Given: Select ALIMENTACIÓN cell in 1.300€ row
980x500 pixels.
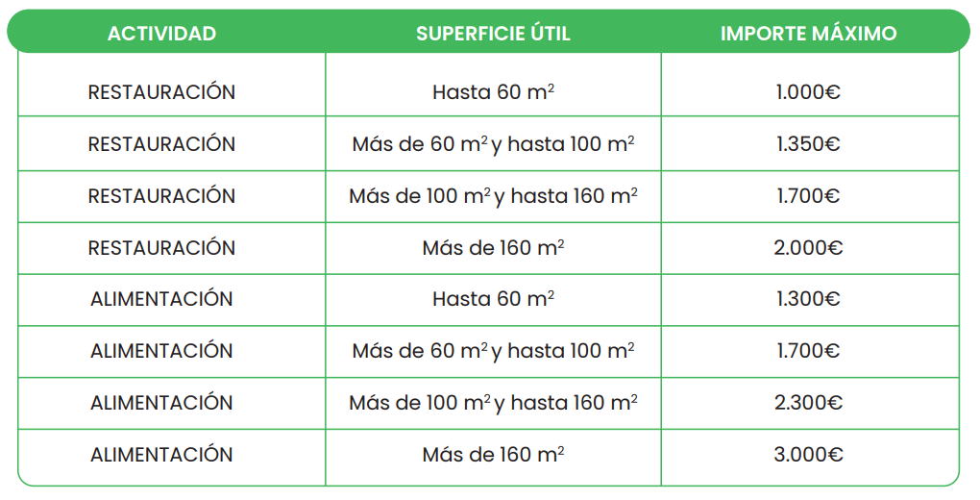Looking at the screenshot, I should pos(161,299).
